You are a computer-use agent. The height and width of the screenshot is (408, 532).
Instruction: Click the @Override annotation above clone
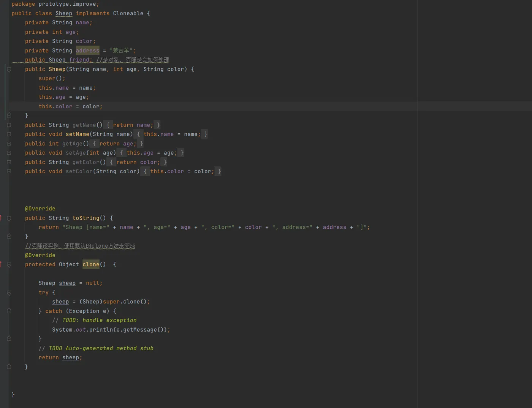40,255
